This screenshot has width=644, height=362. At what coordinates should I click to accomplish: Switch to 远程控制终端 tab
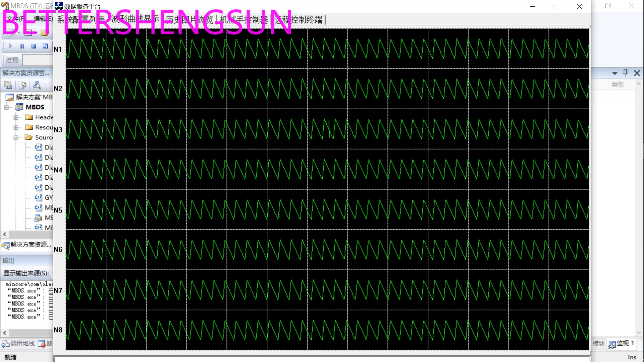point(298,19)
